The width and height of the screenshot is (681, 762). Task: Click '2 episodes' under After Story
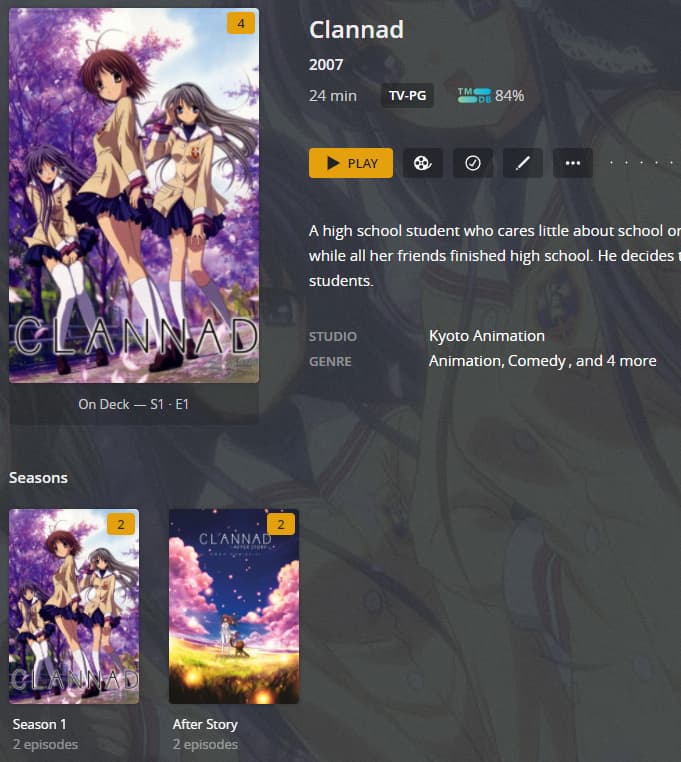[x=205, y=745]
